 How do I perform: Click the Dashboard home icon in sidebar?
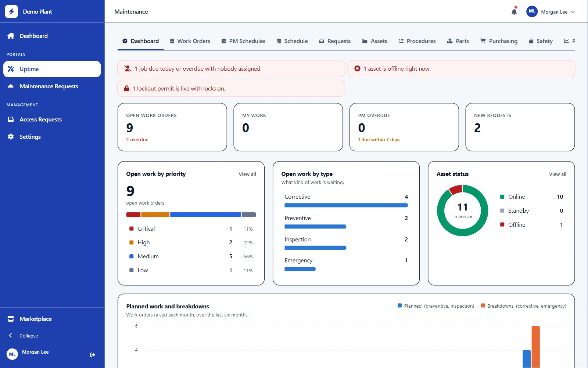pos(11,36)
